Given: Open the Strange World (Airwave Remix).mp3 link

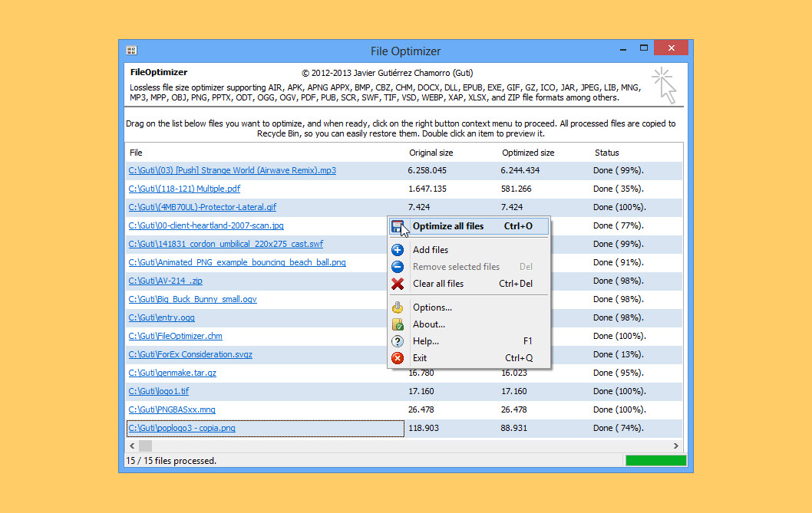Looking at the screenshot, I should [x=232, y=170].
